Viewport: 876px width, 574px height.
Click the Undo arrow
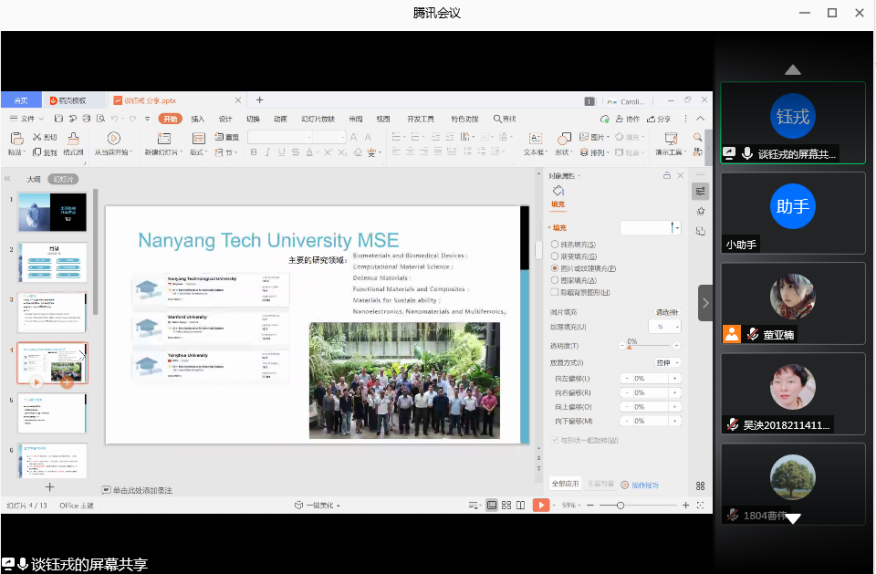[115, 118]
